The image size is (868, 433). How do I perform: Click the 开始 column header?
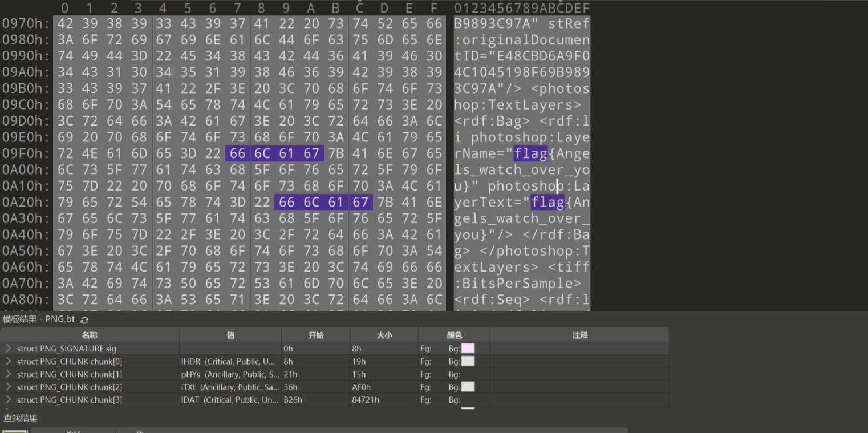point(316,335)
